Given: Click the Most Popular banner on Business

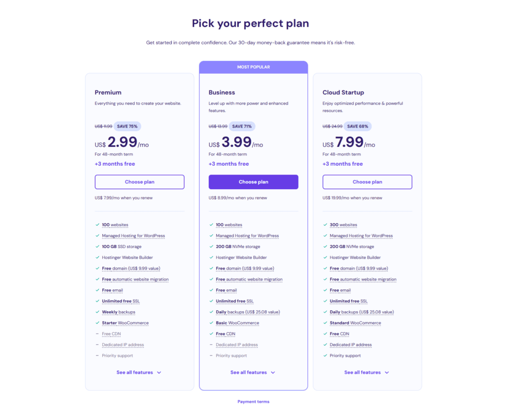Looking at the screenshot, I should [253, 67].
